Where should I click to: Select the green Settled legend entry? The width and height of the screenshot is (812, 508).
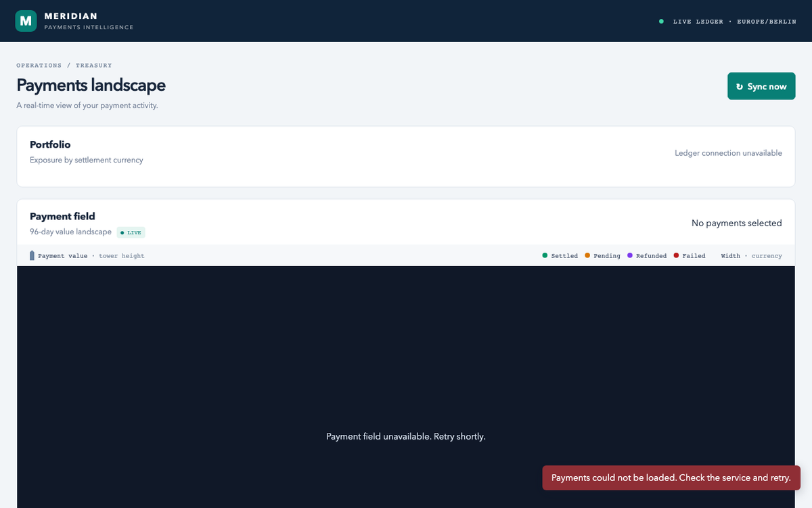click(560, 256)
